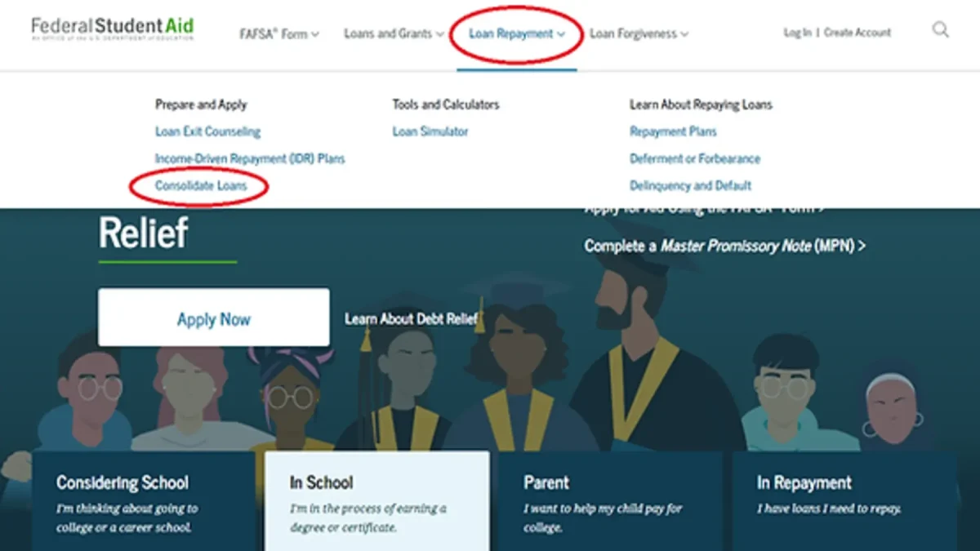Click the Log In link

797,33
